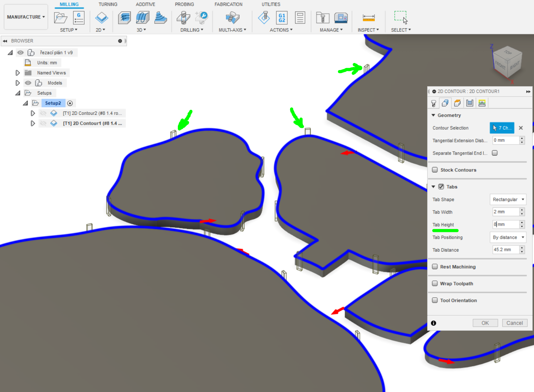Open the Linking tab icon in dialog
The height and width of the screenshot is (392, 534).
[x=482, y=103]
